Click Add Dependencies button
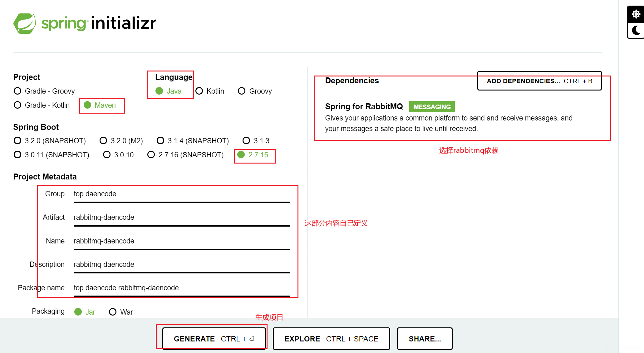644x353 pixels. pos(539,81)
